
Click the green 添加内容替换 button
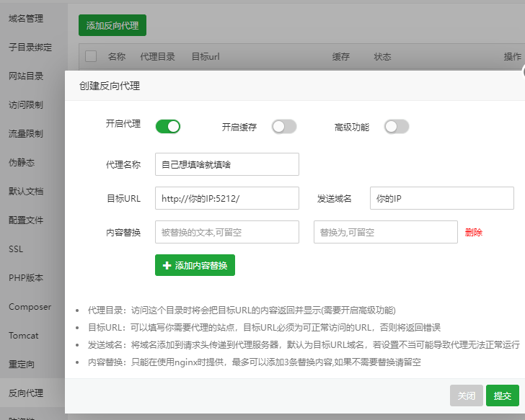(x=195, y=266)
